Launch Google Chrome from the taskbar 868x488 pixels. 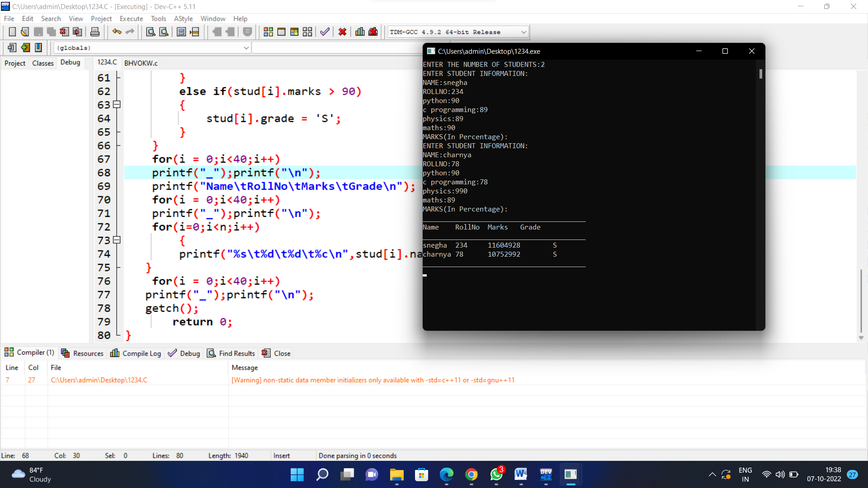[471, 475]
